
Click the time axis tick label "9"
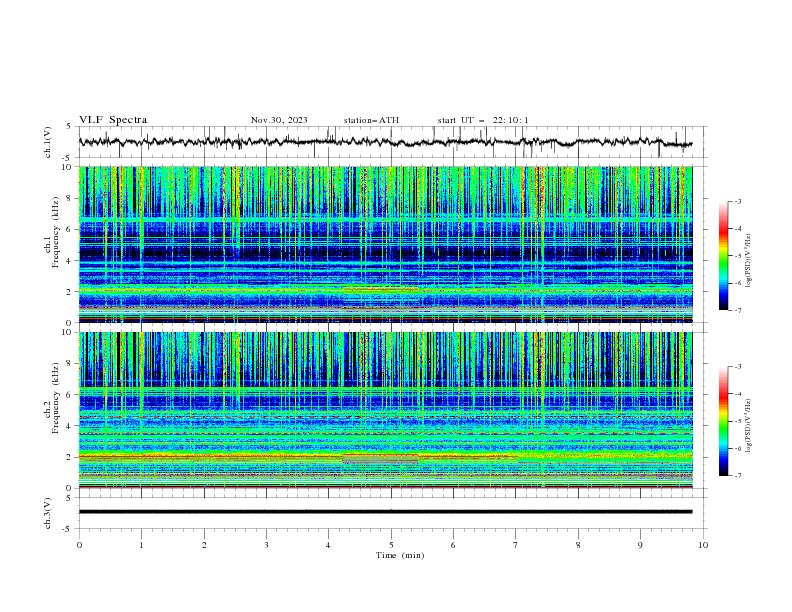(x=640, y=545)
